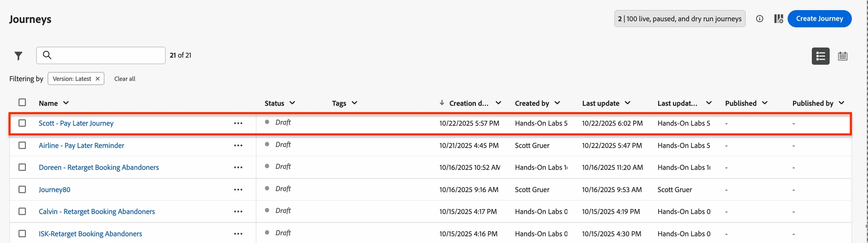The width and height of the screenshot is (868, 243).
Task: Click the info icon beside journey count
Action: click(759, 19)
